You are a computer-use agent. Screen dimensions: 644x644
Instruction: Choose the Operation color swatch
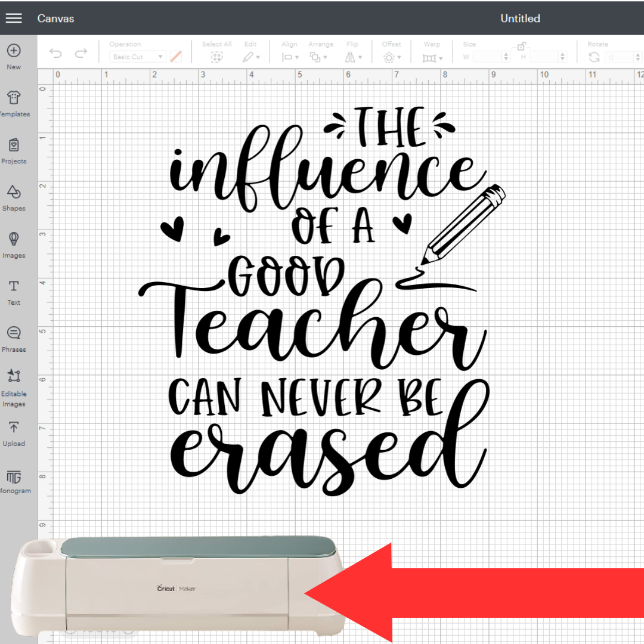pyautogui.click(x=176, y=57)
